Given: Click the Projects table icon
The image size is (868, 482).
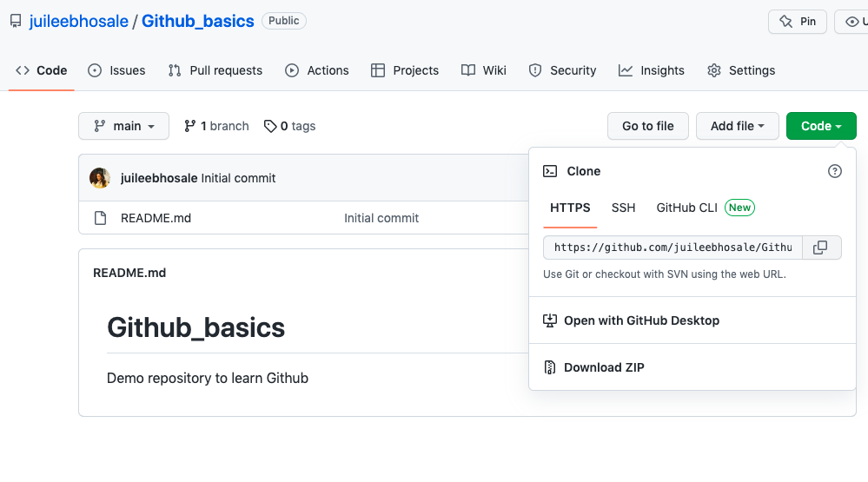Looking at the screenshot, I should coord(378,71).
